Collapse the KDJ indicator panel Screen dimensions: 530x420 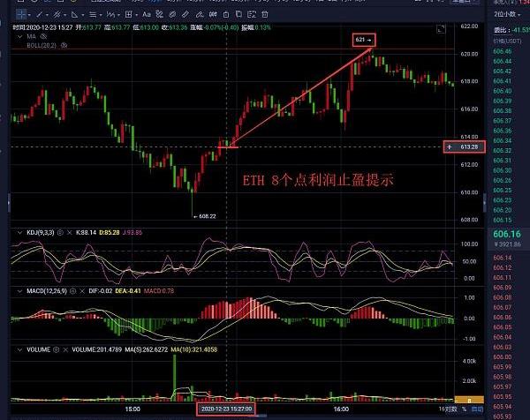[18, 232]
